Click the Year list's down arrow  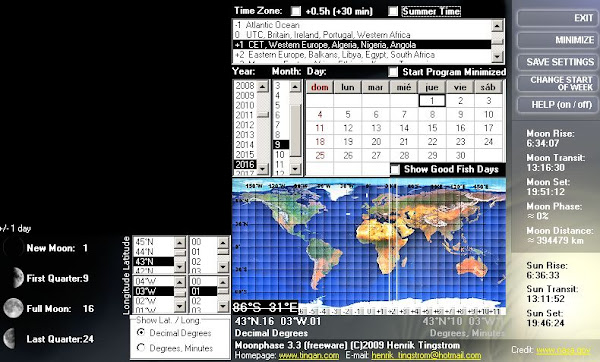tap(263, 169)
